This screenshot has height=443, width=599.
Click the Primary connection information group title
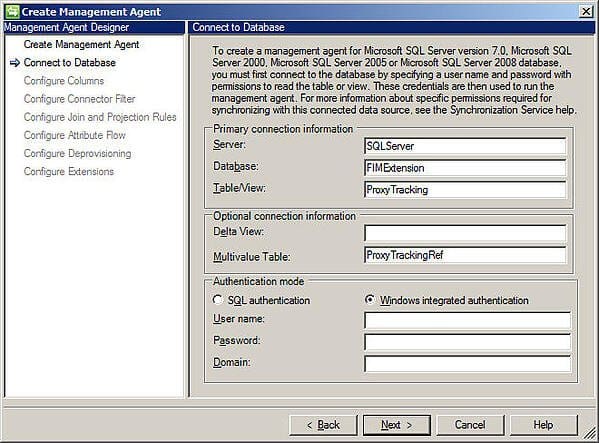pyautogui.click(x=283, y=129)
